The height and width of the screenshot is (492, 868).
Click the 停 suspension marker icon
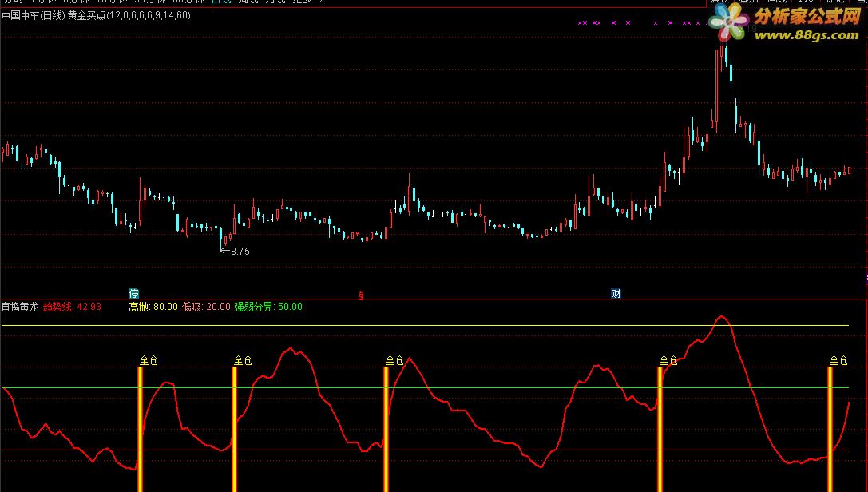coord(133,293)
